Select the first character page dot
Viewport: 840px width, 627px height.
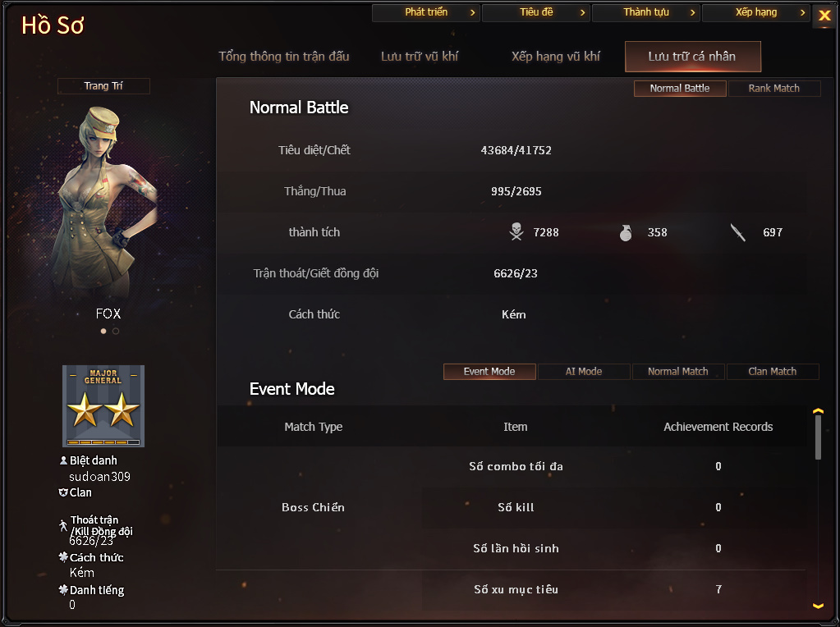pyautogui.click(x=103, y=331)
